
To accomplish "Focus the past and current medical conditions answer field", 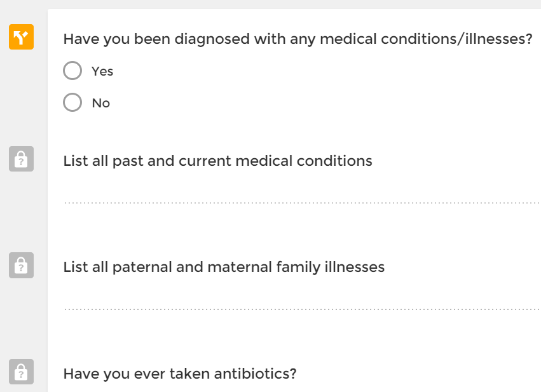I will [x=302, y=193].
